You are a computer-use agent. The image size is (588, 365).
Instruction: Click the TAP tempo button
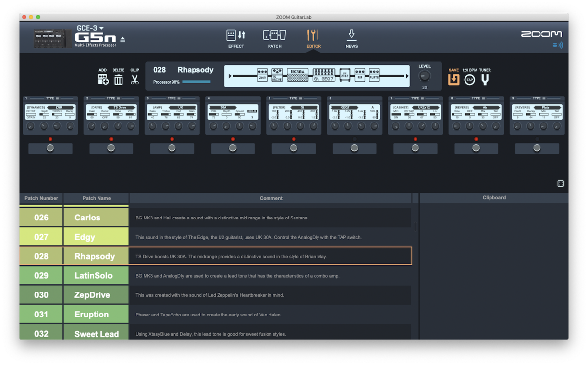tap(469, 80)
